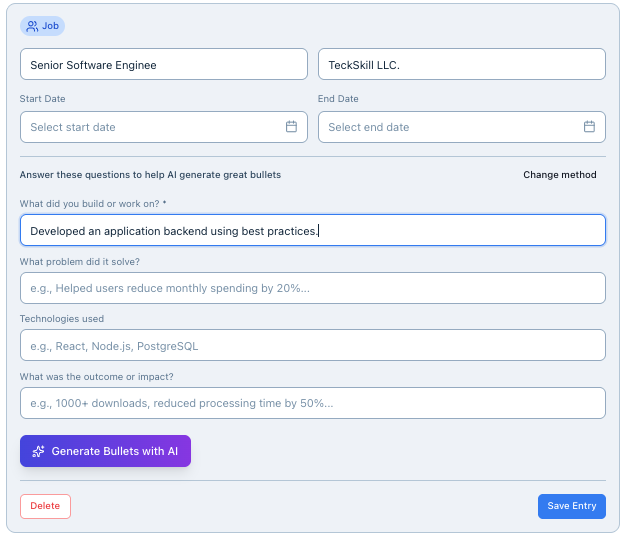This screenshot has height=537, width=625.
Task: Focus the 'What problem did it solve?' input
Action: click(312, 288)
